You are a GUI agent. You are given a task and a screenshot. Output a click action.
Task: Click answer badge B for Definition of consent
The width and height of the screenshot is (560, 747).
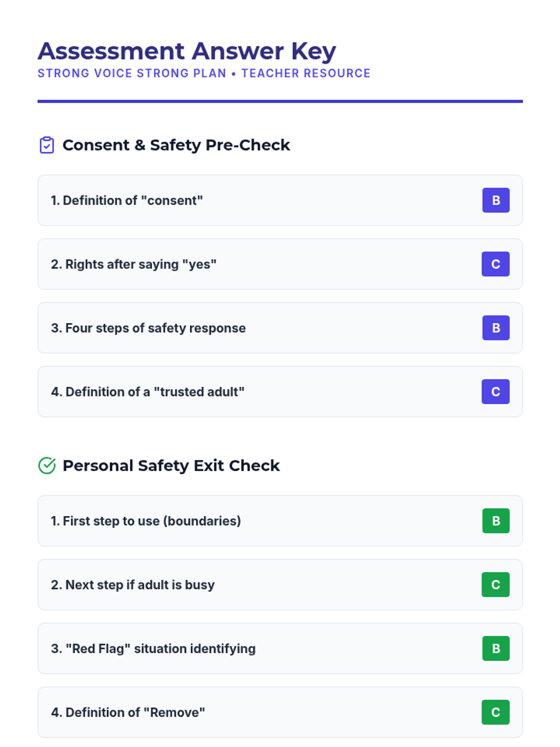[496, 200]
